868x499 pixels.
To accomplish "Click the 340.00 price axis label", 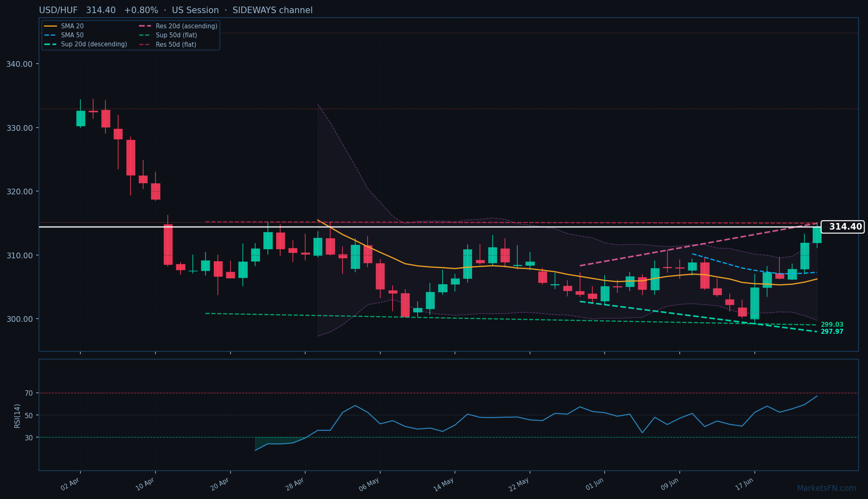I will [19, 64].
